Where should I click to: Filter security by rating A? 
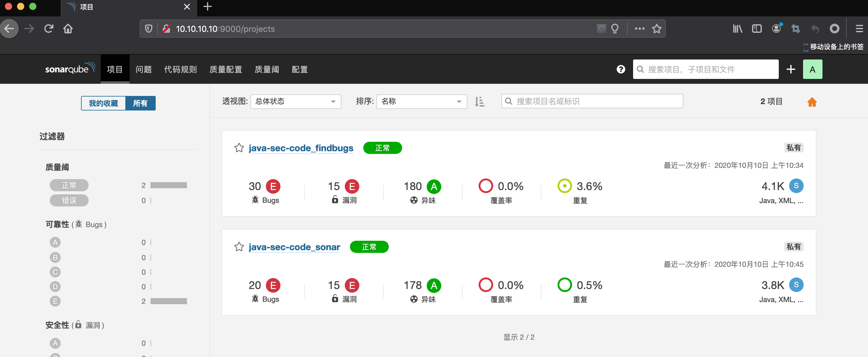click(55, 343)
